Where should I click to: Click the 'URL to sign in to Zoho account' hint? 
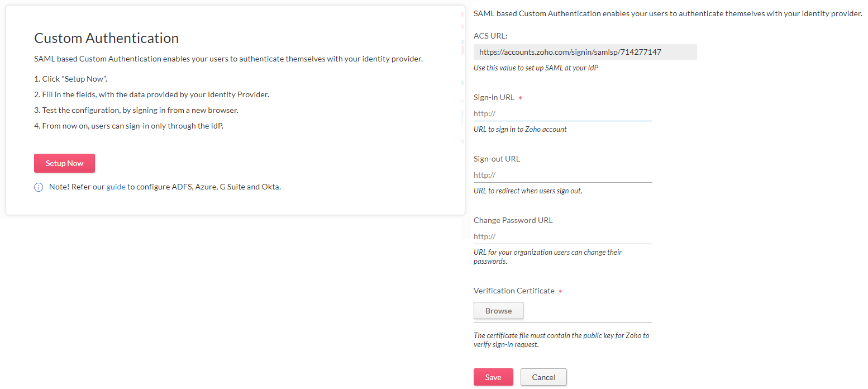[x=520, y=129]
